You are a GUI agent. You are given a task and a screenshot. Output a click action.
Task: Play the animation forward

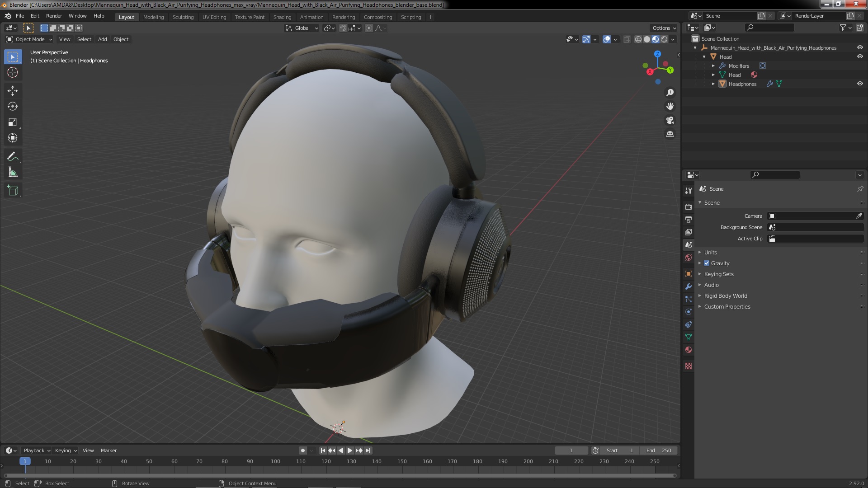click(350, 450)
